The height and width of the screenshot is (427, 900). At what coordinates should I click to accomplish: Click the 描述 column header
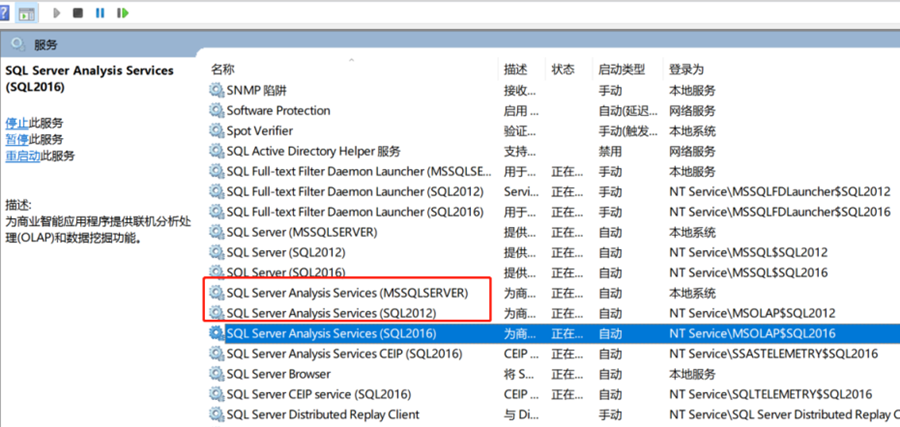(x=515, y=70)
